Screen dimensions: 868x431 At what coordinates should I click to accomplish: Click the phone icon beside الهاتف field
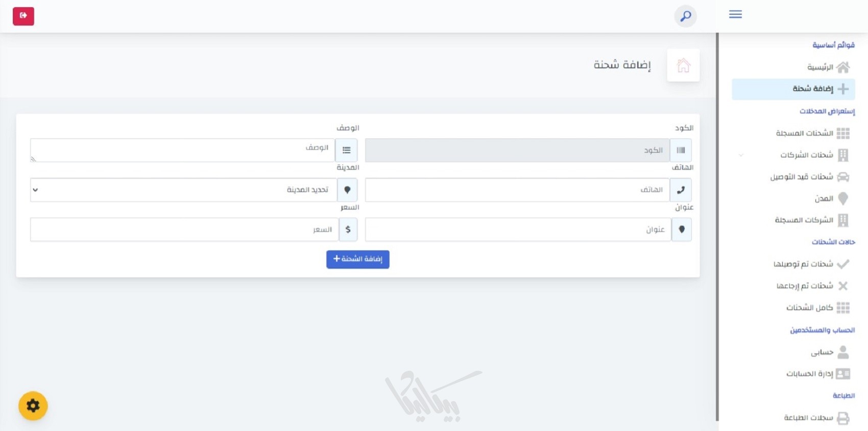[681, 190]
